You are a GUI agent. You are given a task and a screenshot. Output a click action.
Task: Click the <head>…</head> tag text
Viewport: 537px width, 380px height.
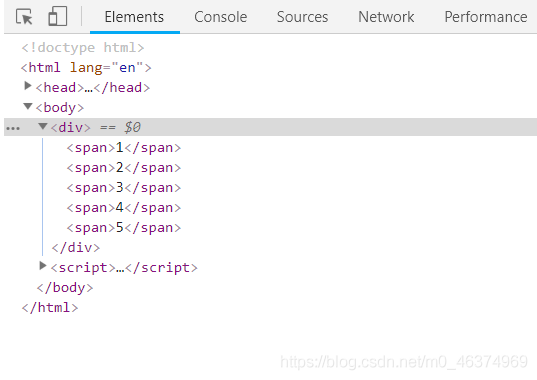tap(93, 88)
